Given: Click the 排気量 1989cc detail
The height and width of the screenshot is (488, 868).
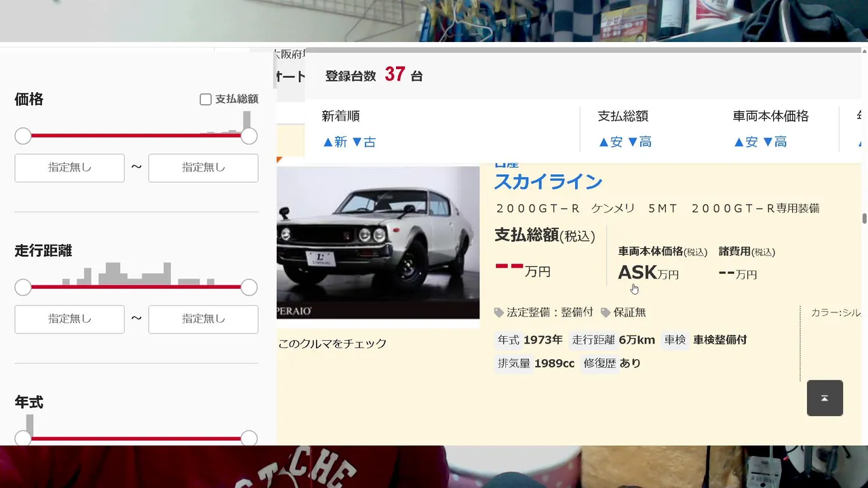Looking at the screenshot, I should pos(535,363).
